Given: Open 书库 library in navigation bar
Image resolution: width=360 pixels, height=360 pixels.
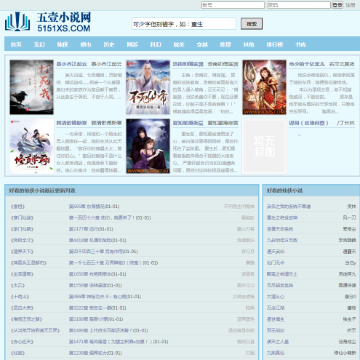Looking at the screenshot, I should [301, 44].
